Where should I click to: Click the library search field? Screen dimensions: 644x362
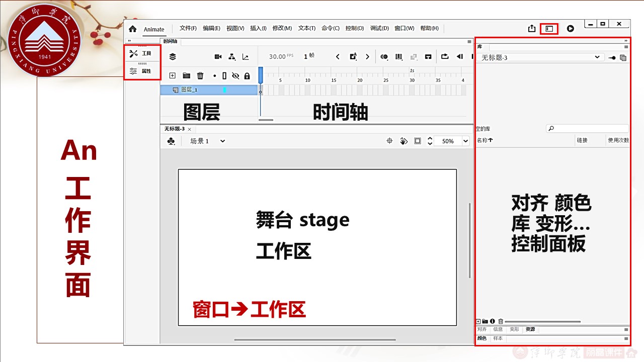(x=587, y=129)
